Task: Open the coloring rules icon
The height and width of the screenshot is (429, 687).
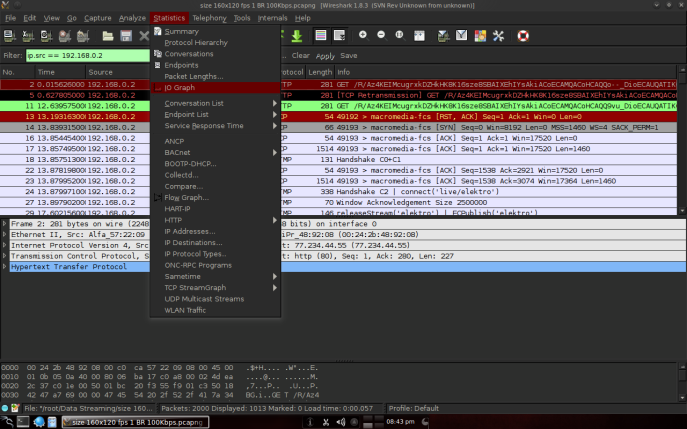Action: pyautogui.click(x=480, y=35)
